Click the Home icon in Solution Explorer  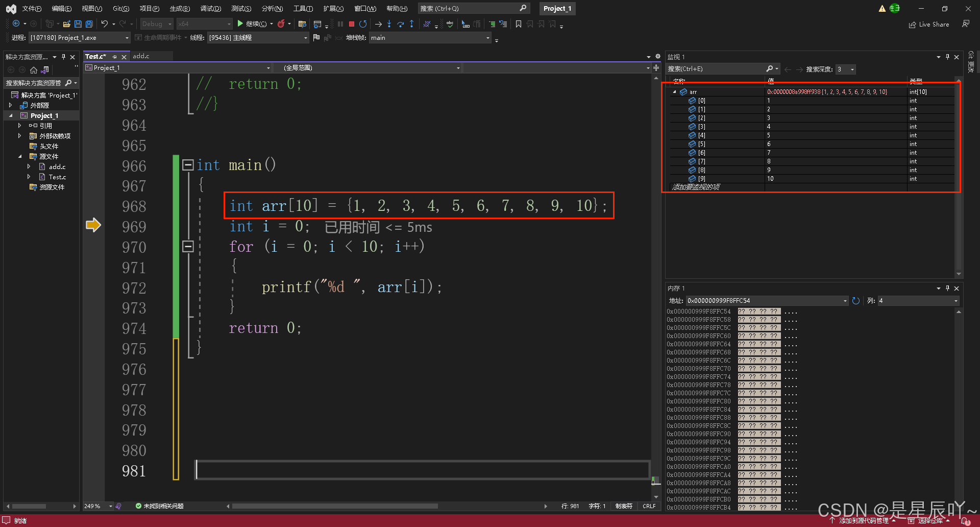coord(34,69)
